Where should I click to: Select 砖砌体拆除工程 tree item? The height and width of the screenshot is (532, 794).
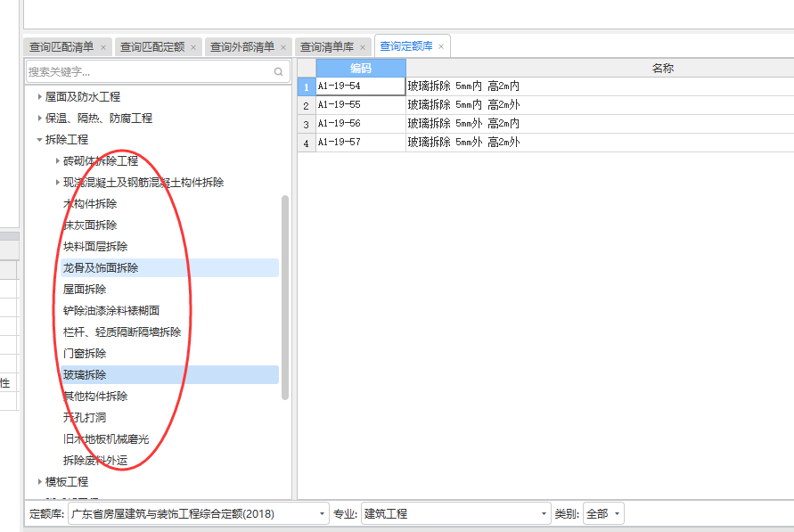[x=101, y=161]
